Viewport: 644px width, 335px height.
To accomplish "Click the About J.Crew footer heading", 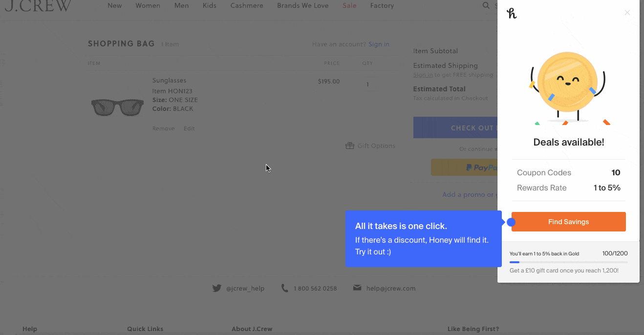I will click(252, 329).
